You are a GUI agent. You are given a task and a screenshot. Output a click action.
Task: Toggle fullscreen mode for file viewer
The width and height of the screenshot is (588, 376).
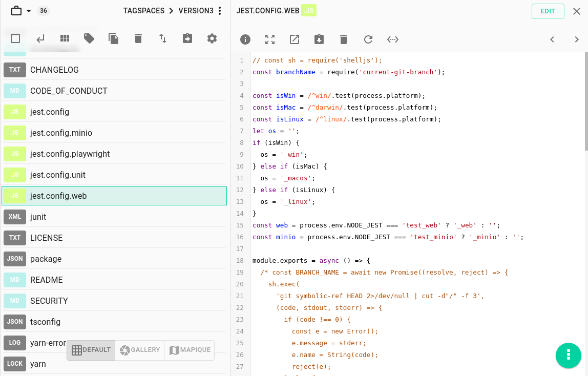tap(270, 39)
